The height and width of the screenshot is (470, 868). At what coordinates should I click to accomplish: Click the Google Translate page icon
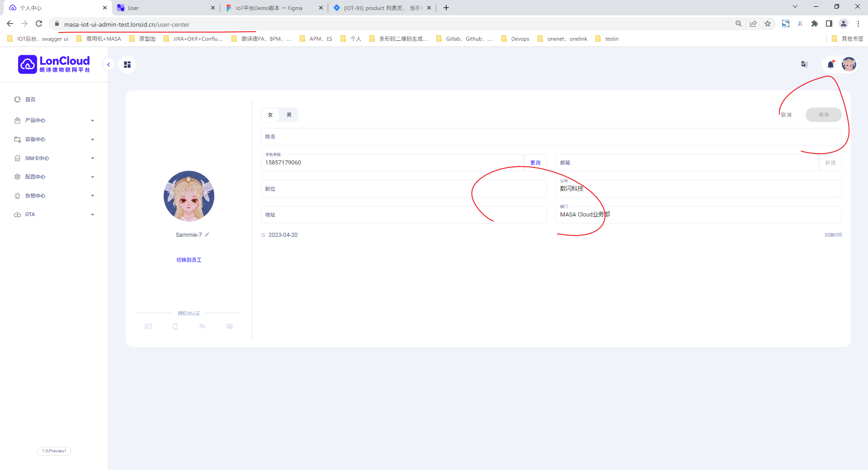coord(804,64)
